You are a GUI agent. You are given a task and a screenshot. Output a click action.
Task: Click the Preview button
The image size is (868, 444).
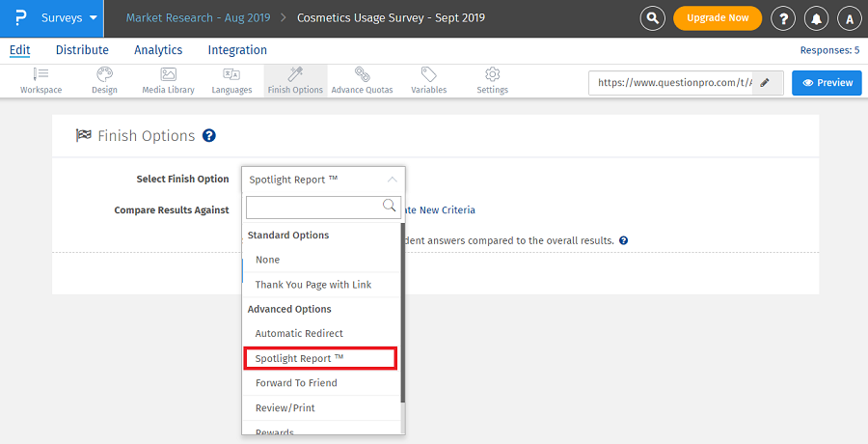[x=827, y=83]
